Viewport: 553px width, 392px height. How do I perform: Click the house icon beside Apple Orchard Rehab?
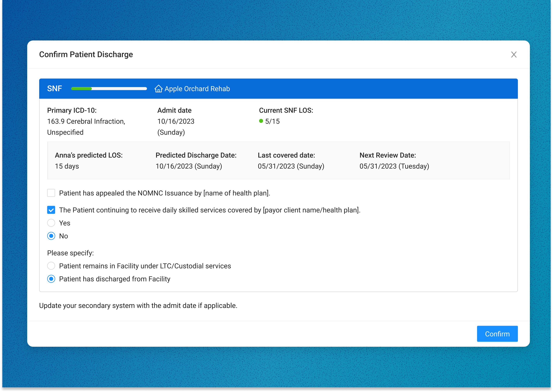coord(158,89)
